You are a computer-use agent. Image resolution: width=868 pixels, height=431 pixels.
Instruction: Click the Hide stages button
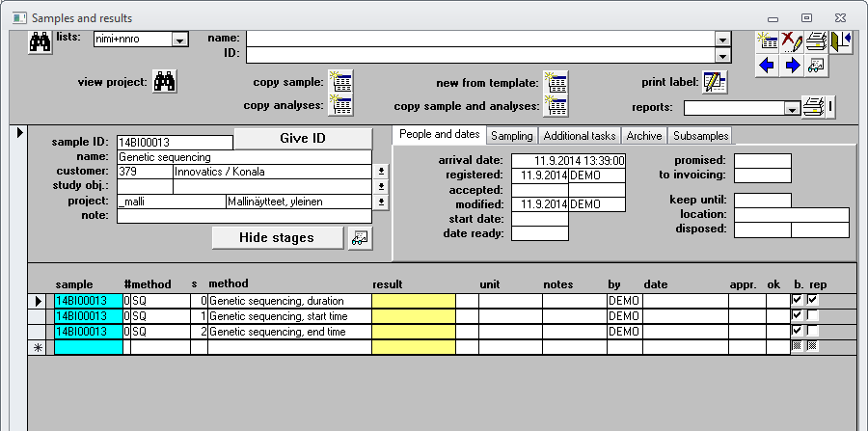point(278,237)
